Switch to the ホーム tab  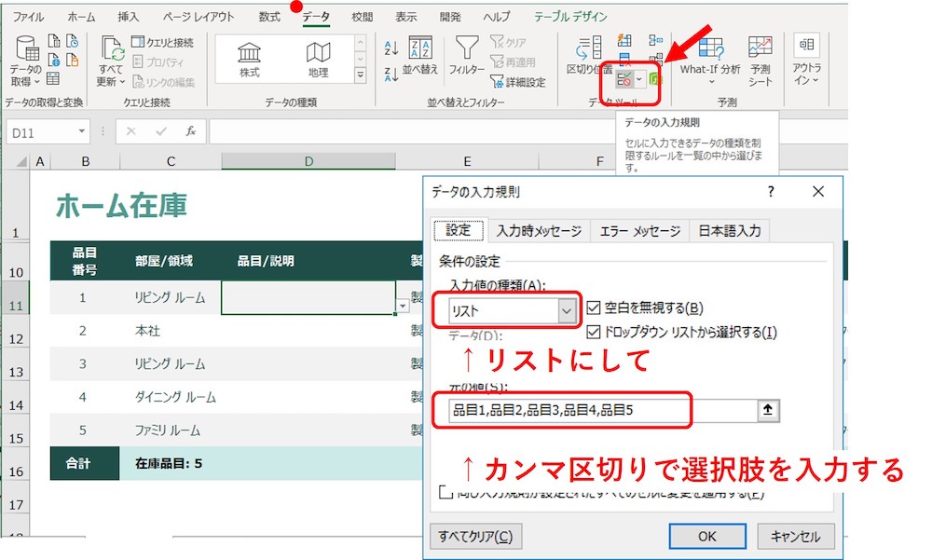click(81, 17)
